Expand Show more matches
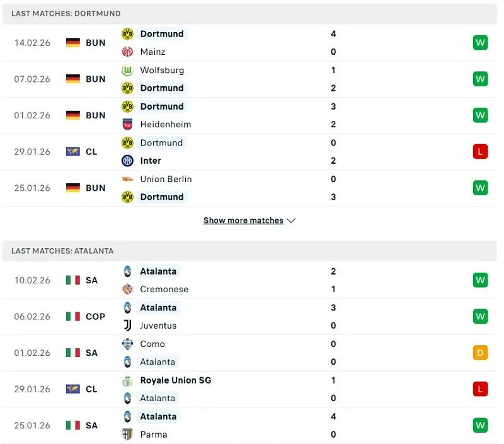This screenshot has height=444, width=504. click(243, 220)
